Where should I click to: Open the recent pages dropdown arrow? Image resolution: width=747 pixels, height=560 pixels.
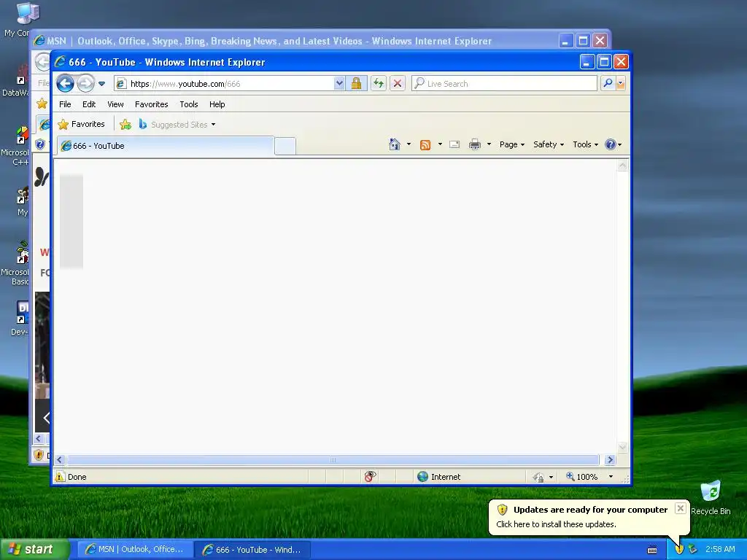click(101, 84)
